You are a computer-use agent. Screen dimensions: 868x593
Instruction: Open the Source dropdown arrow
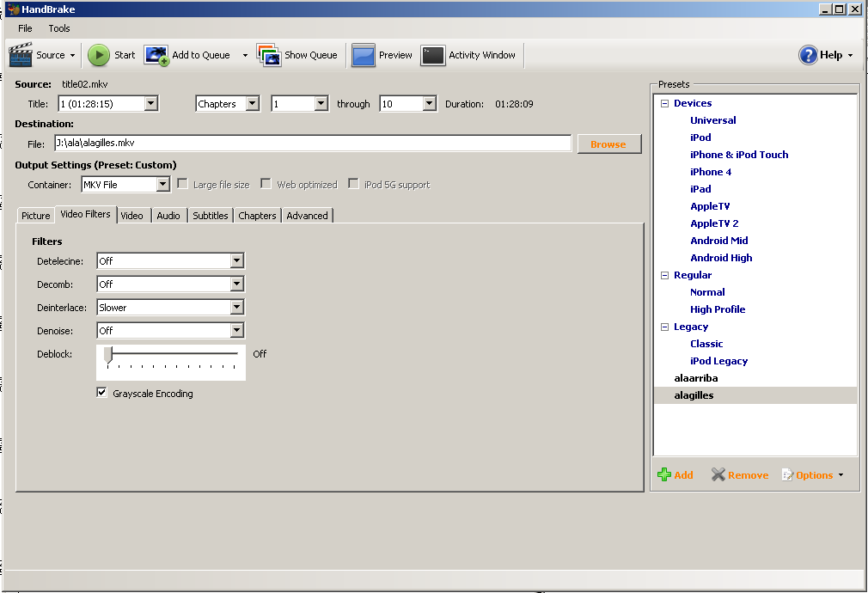tap(72, 55)
